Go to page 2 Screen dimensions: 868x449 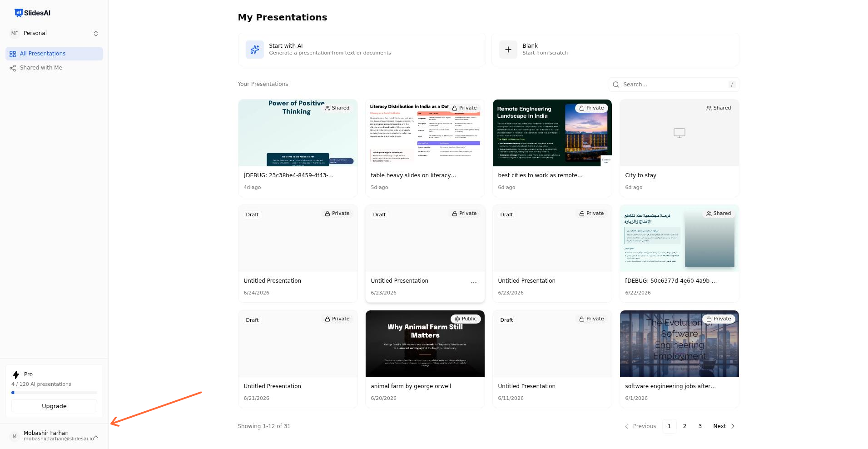click(684, 426)
